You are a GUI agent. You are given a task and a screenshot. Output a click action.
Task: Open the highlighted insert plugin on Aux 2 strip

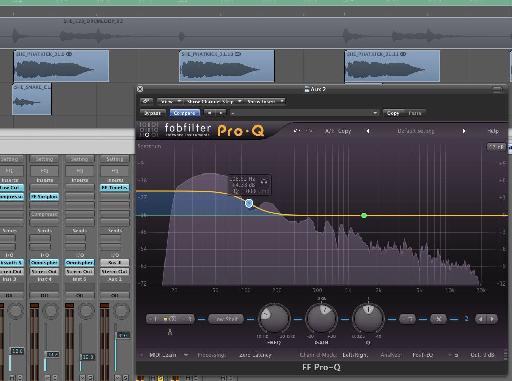pyautogui.click(x=114, y=188)
